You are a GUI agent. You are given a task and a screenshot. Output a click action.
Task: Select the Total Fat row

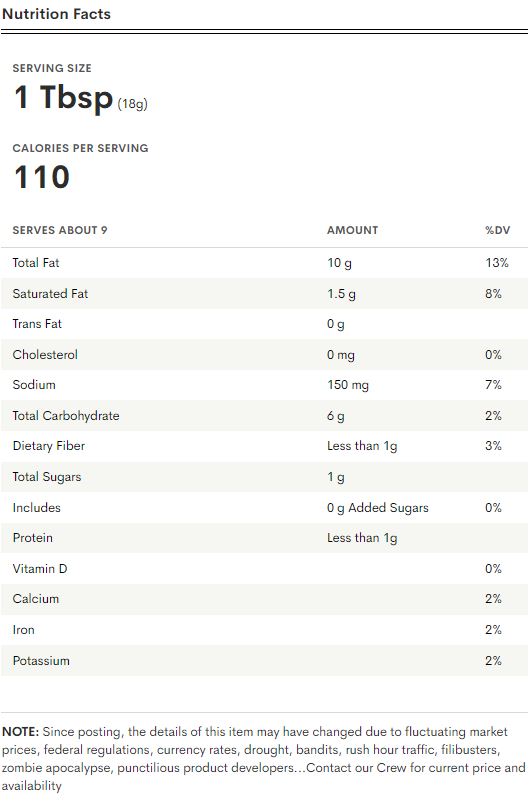[264, 263]
